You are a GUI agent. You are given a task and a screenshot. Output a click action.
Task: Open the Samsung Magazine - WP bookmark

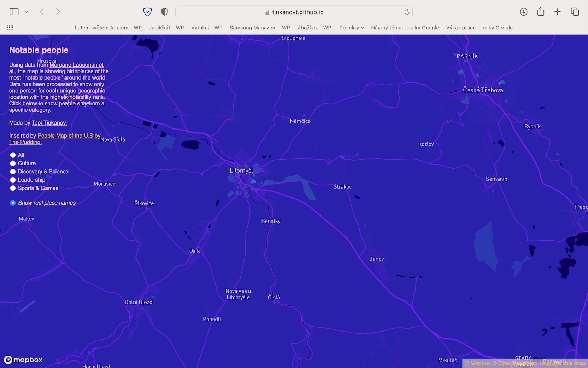click(x=260, y=28)
